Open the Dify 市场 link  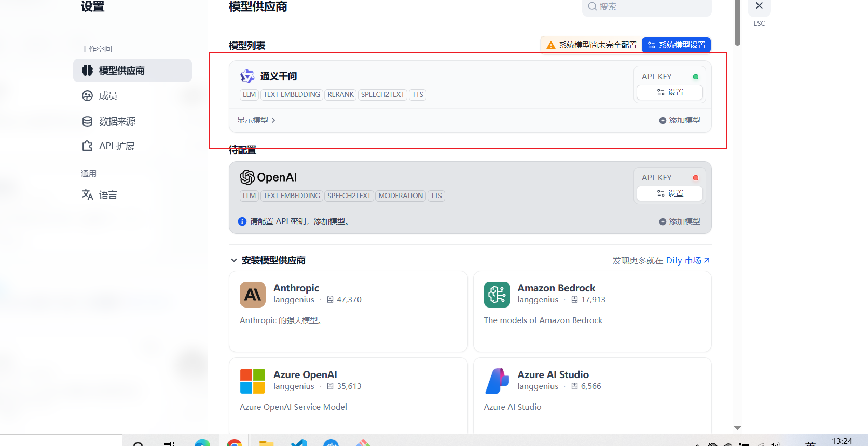[687, 260]
